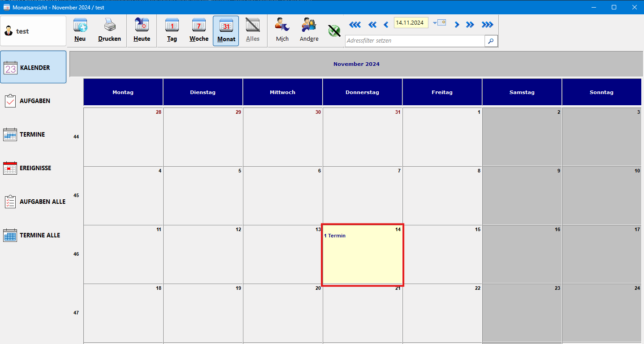644x344 pixels.
Task: Open the Termine sidebar section
Action: pos(33,135)
